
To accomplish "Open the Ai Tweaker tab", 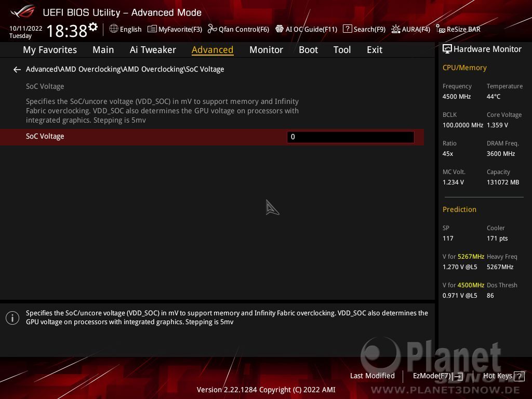I will (x=153, y=50).
